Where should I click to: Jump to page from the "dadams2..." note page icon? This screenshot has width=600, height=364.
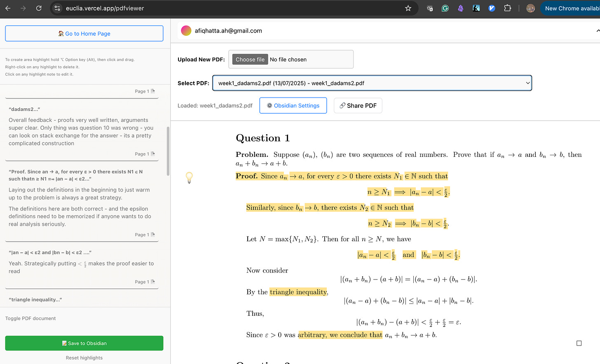tap(153, 154)
